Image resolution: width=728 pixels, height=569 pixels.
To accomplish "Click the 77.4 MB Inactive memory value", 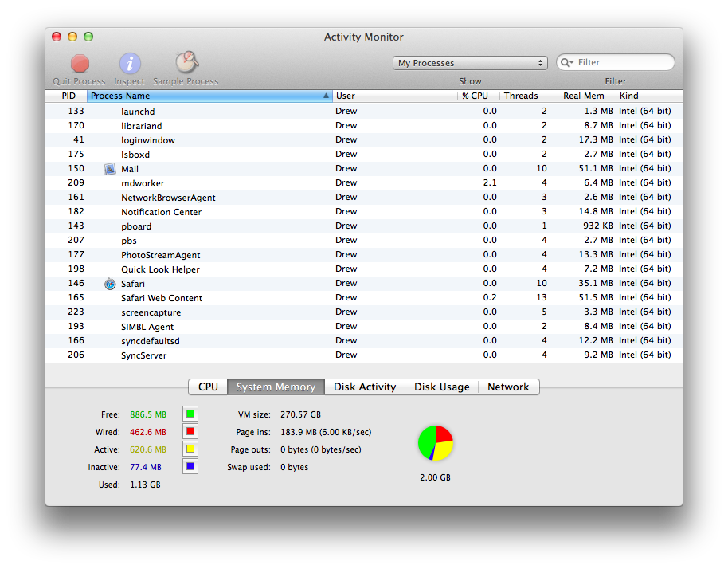I will click(146, 467).
